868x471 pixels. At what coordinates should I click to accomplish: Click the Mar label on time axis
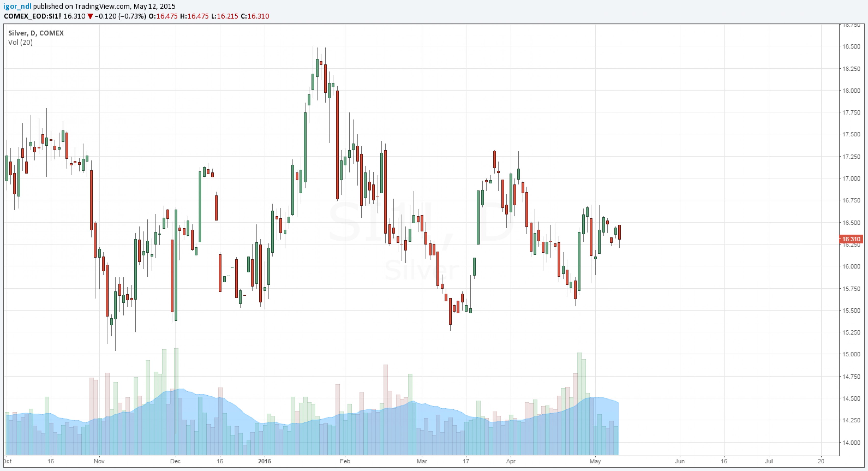coord(422,461)
